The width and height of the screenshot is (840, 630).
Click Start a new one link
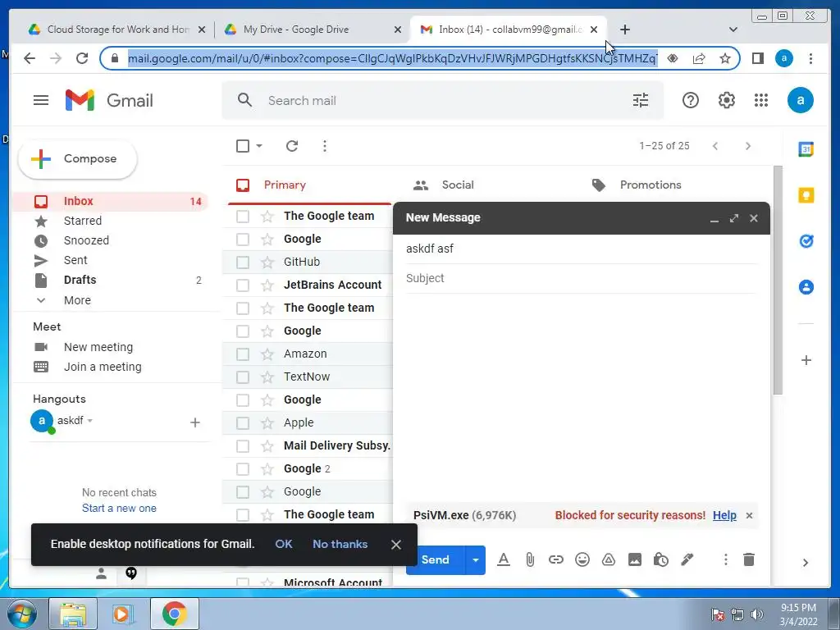click(119, 509)
